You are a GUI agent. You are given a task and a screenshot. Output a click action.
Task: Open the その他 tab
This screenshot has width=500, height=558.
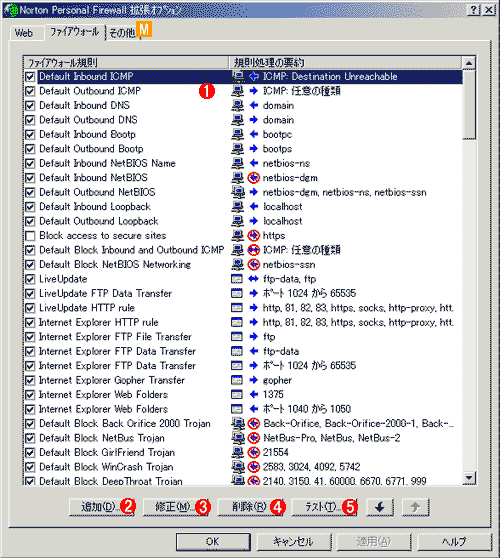tap(122, 33)
